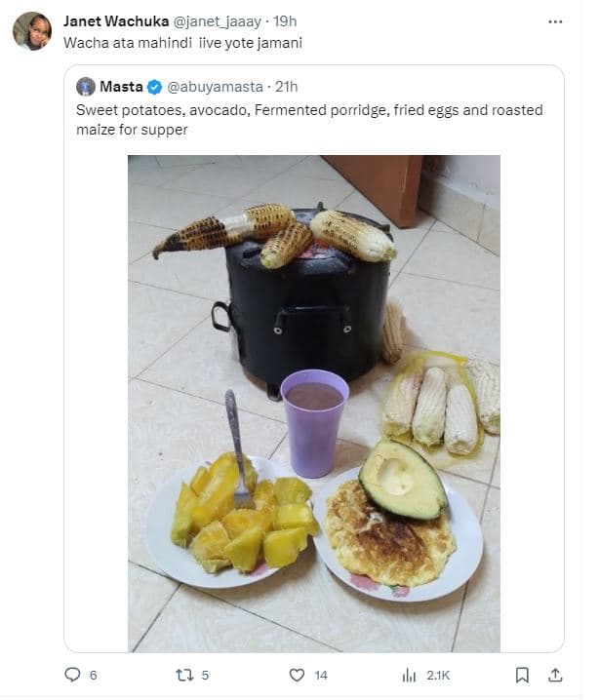Open Janet Wachuka's profile avatar
This screenshot has height=700, width=599.
(x=31, y=30)
